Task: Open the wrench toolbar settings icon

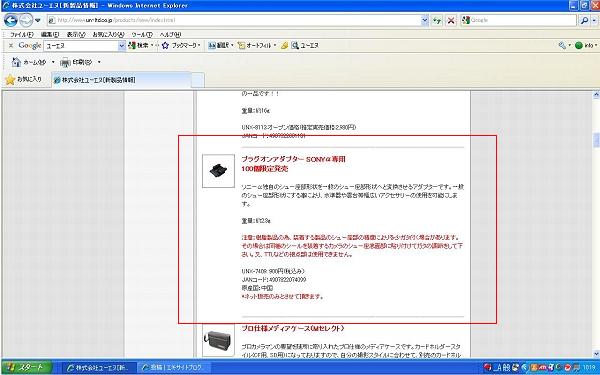Action: tap(563, 46)
